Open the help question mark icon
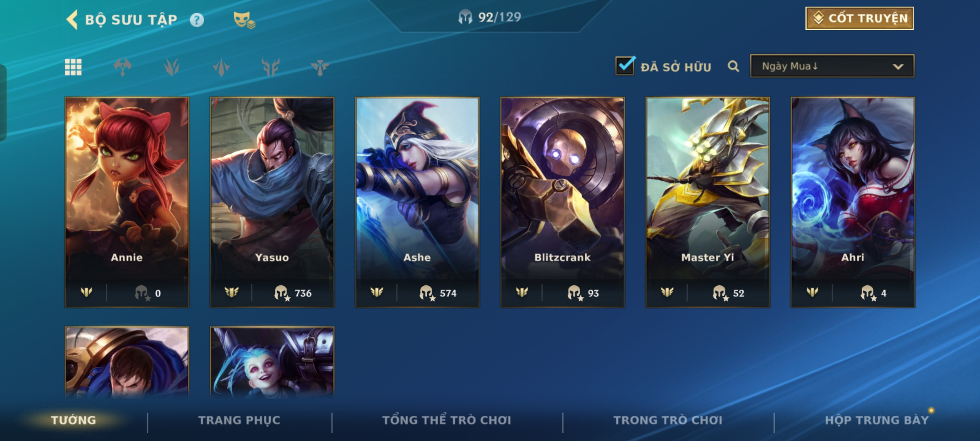Screen dimensions: 980x441 click(x=197, y=20)
